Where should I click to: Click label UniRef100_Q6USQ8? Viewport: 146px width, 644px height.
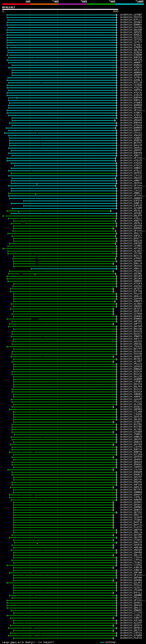[131, 30]
